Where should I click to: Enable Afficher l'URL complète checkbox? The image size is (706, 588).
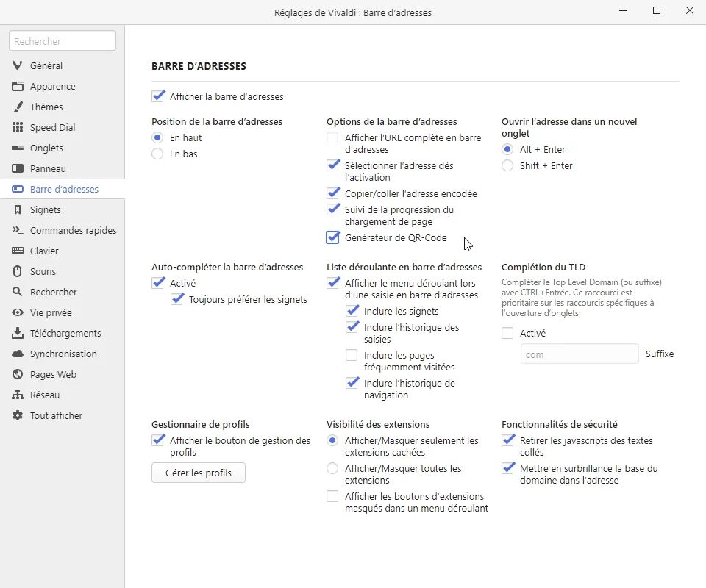pos(332,137)
